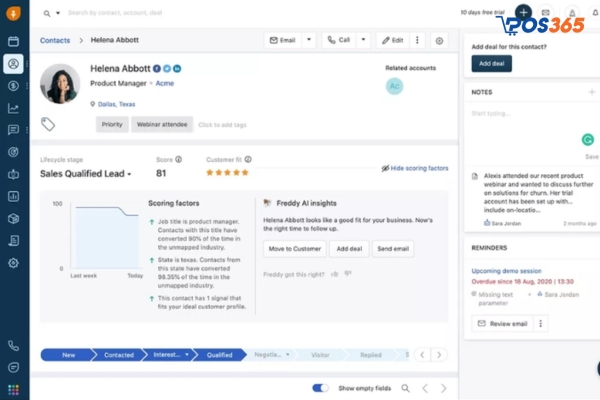This screenshot has height=400, width=600.
Task: Toggle the Show empty fields switch
Action: point(320,387)
